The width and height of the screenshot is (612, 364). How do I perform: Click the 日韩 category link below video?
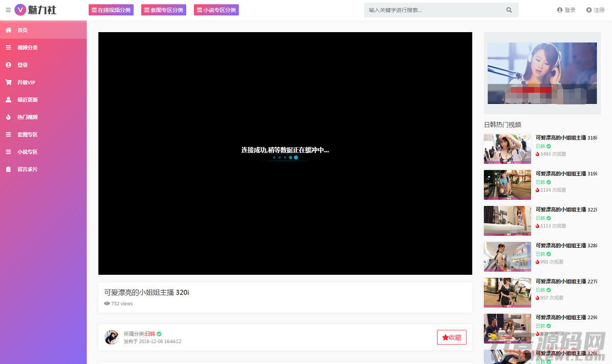click(150, 334)
